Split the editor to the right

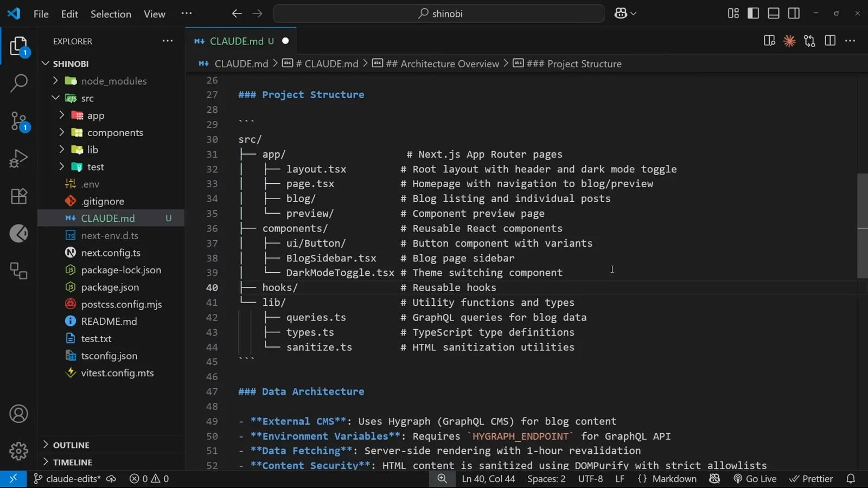click(830, 41)
